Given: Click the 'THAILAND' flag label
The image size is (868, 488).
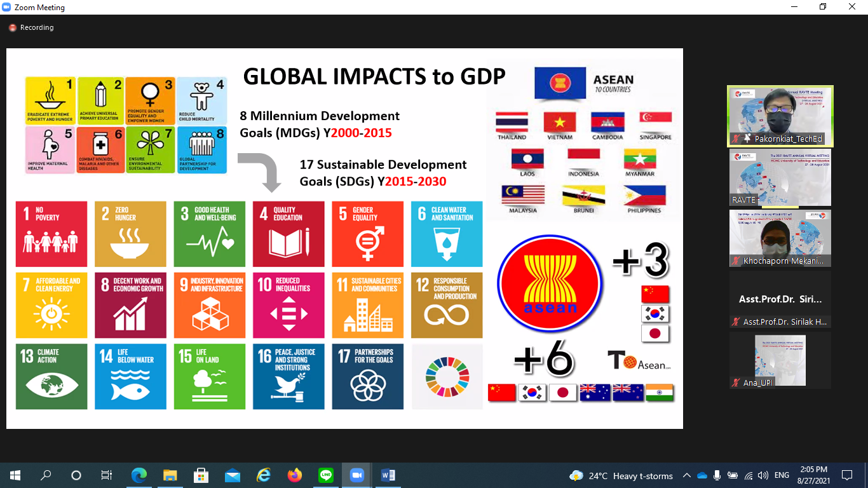Looking at the screenshot, I should point(512,137).
